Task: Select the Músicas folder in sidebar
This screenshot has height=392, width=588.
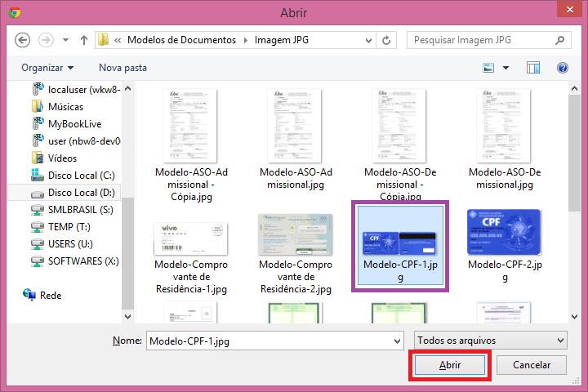Action: click(65, 107)
